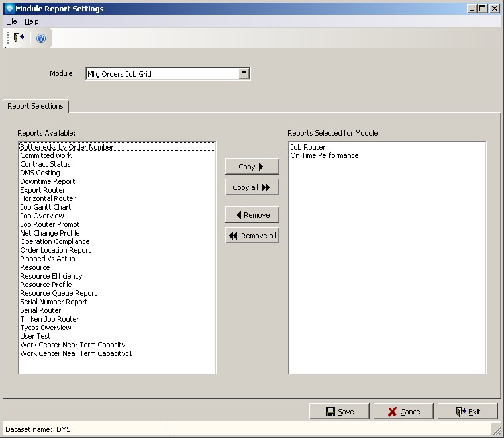Select Job Gantt Chart in available list
This screenshot has height=438, width=504.
45,207
